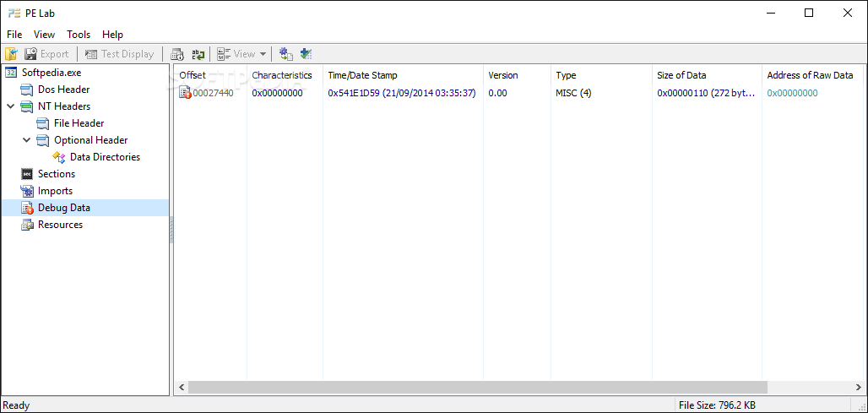The image size is (868, 413).
Task: Collapse the NT Headers tree node
Action: (x=10, y=106)
